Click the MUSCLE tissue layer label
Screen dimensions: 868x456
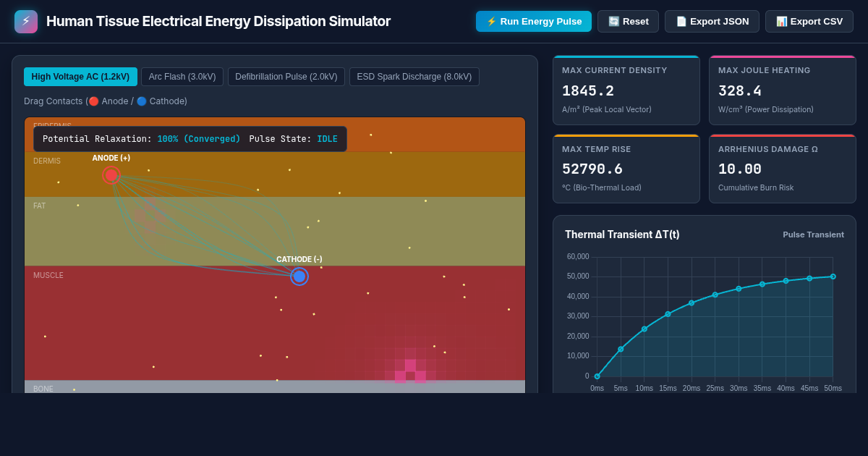tap(48, 275)
